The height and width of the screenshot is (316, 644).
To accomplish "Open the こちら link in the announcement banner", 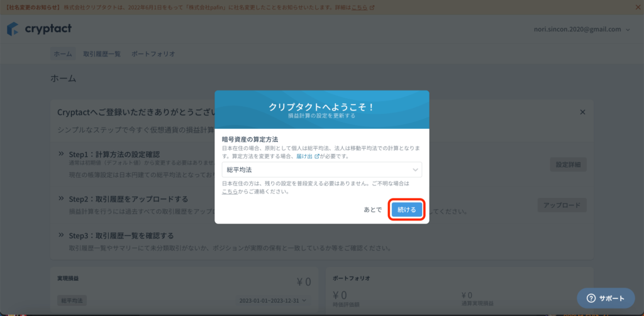I will (x=360, y=8).
